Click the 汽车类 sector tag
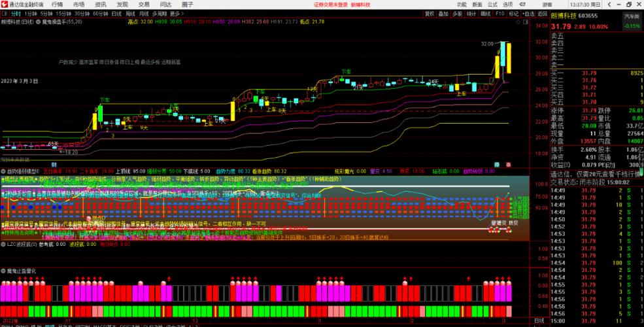Screen dimensions: 644x327 coord(632,16)
